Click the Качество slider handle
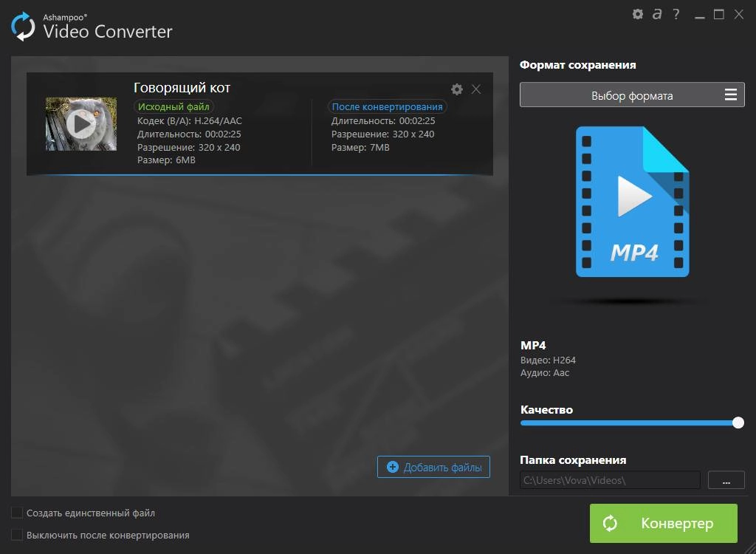The width and height of the screenshot is (756, 554). (x=738, y=423)
